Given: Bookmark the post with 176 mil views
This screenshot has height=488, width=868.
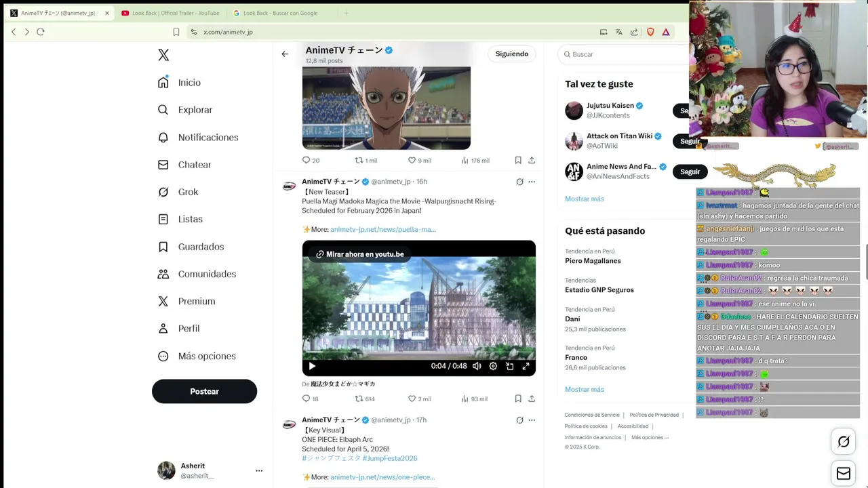Looking at the screenshot, I should click(518, 160).
